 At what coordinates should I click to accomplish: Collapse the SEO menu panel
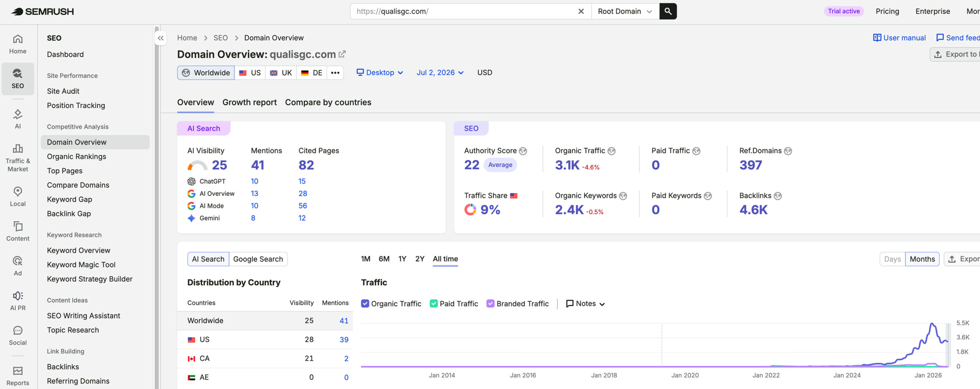(x=161, y=38)
